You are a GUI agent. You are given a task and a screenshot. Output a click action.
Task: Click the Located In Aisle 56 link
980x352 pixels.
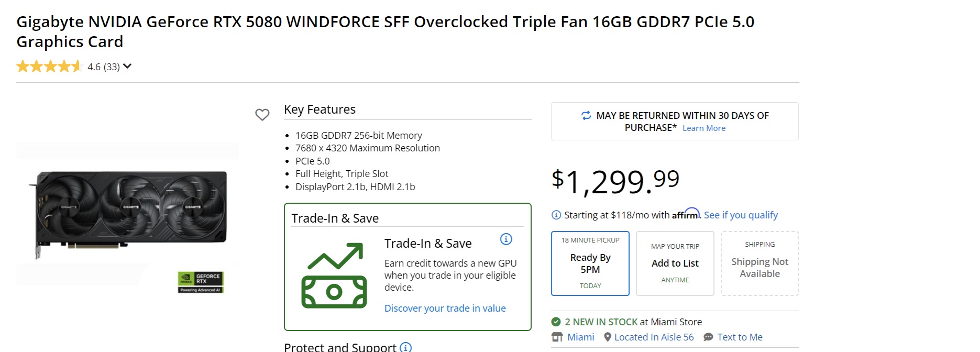pyautogui.click(x=654, y=337)
